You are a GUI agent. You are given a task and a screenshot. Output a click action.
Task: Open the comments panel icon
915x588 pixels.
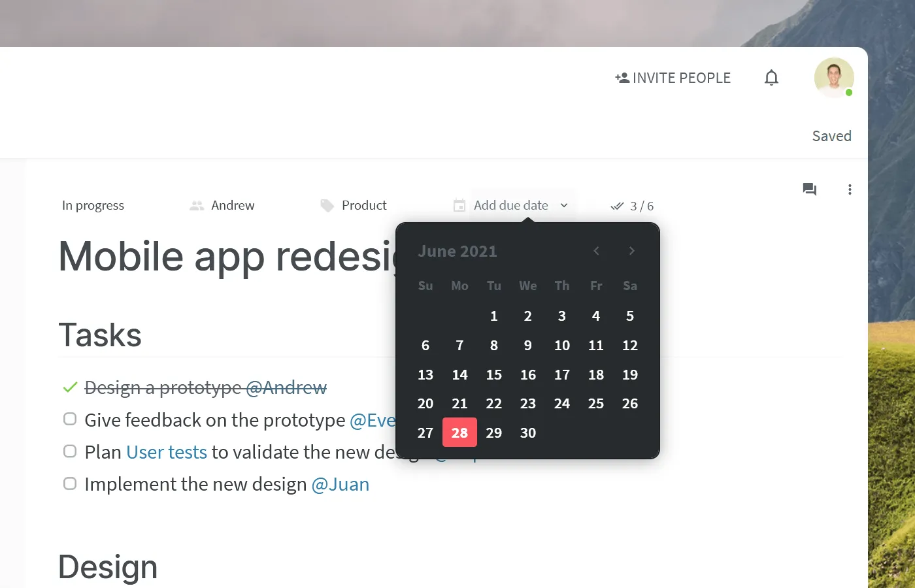click(810, 189)
